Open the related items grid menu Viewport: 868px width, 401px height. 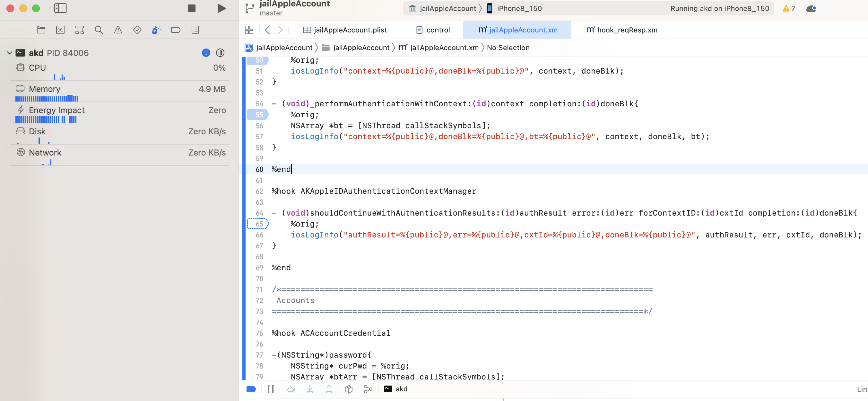[x=249, y=30]
